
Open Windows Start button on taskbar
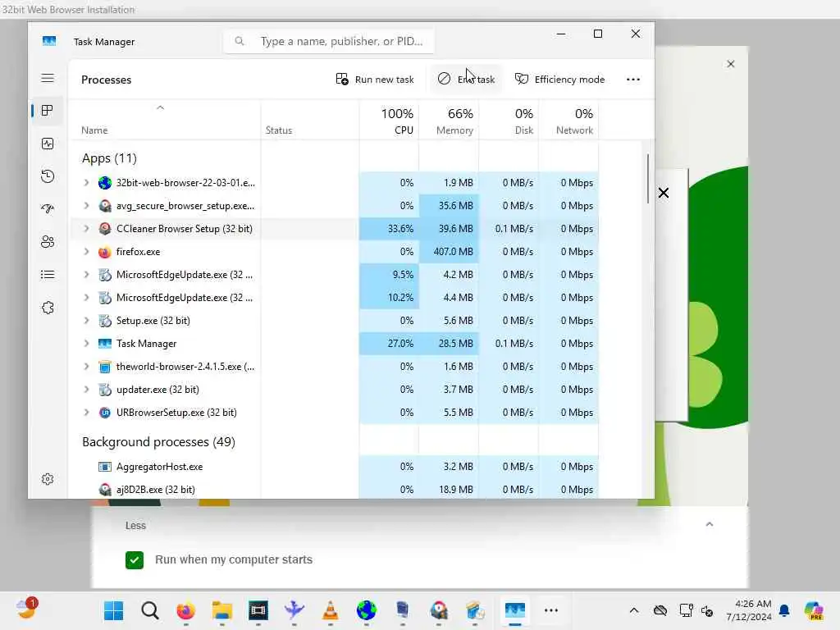113,610
